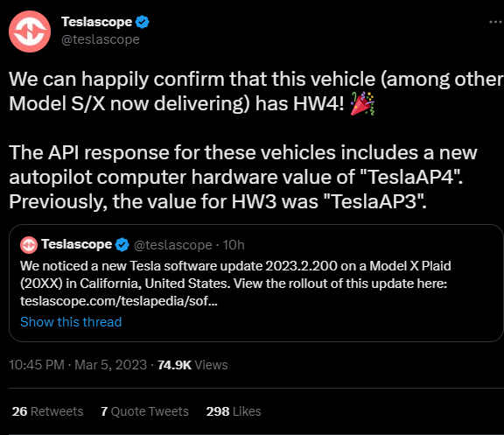
Task: Click verified badge in the quoted tweet
Action: (x=122, y=245)
